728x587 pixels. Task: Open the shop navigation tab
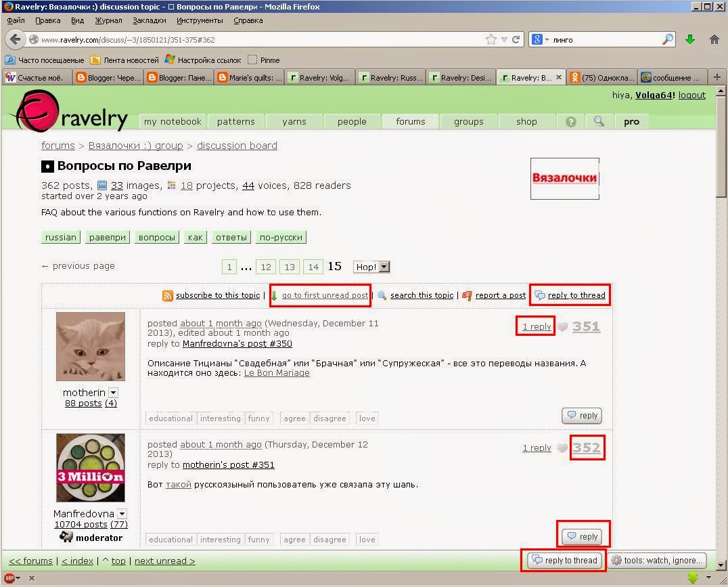526,121
